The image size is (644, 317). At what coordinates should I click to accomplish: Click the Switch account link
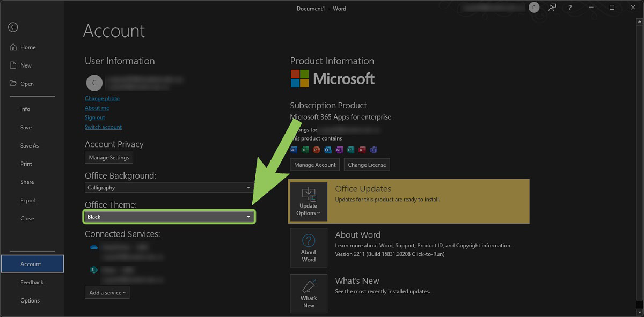click(103, 127)
